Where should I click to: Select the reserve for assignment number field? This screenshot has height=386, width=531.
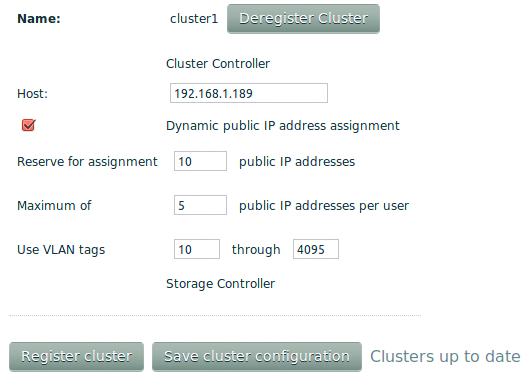pos(200,161)
